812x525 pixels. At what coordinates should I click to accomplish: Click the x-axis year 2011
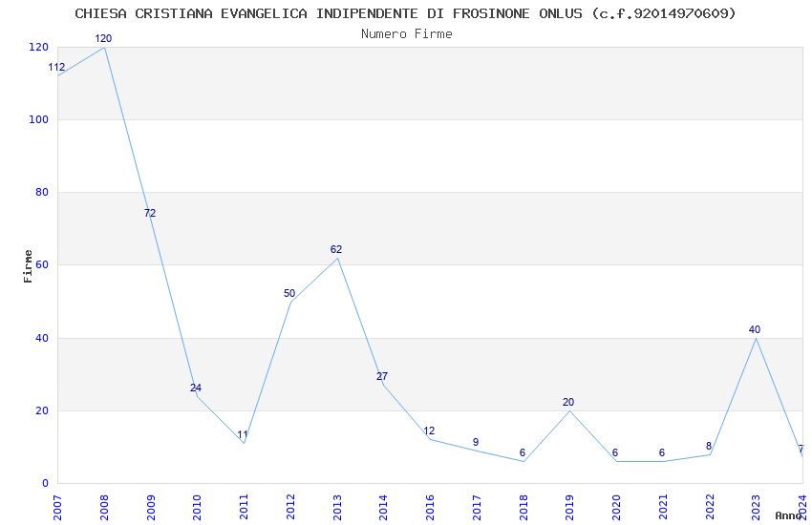coord(244,508)
